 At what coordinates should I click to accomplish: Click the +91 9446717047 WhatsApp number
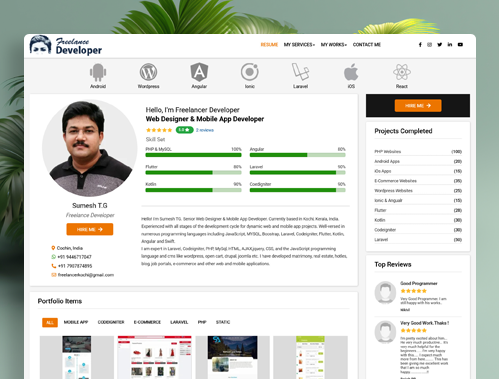(74, 257)
